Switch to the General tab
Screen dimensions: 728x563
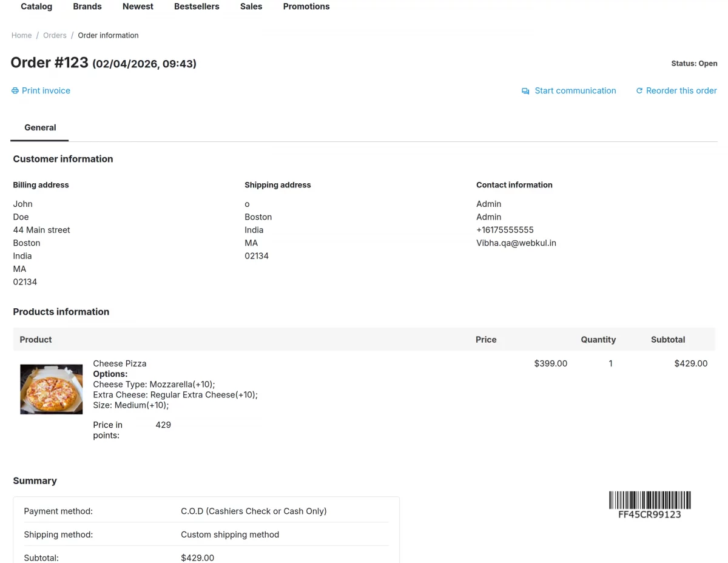pos(40,127)
